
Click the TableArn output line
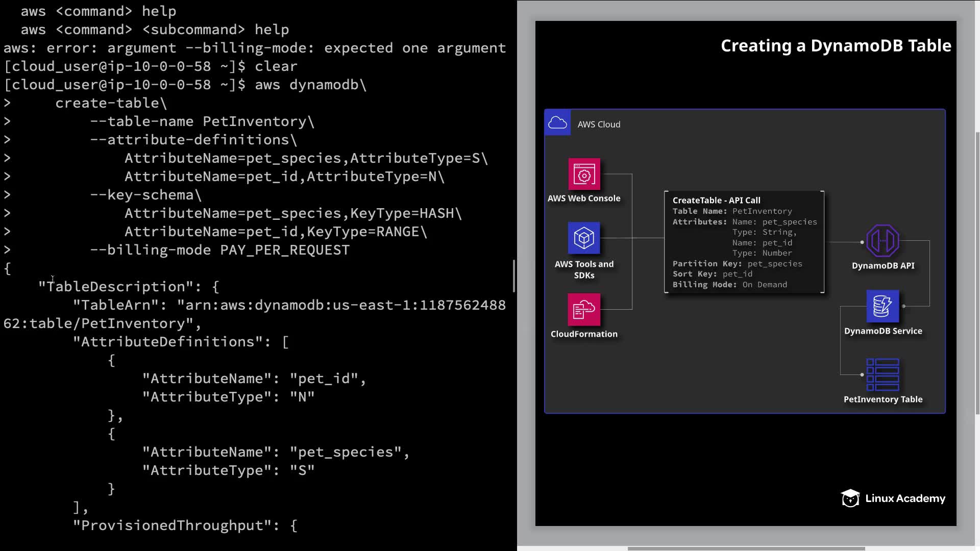289,305
